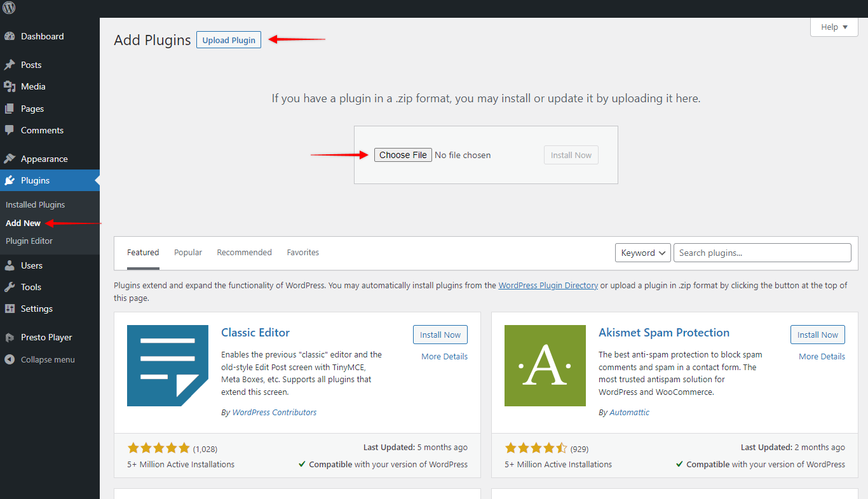Click the WordPress logo in admin bar
This screenshot has height=499, width=868.
(9, 8)
